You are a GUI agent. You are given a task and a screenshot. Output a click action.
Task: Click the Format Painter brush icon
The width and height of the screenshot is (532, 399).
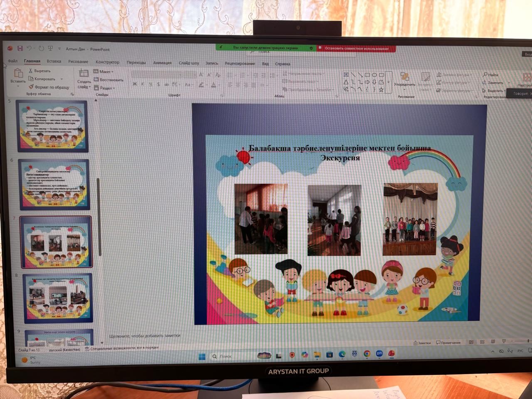click(31, 87)
